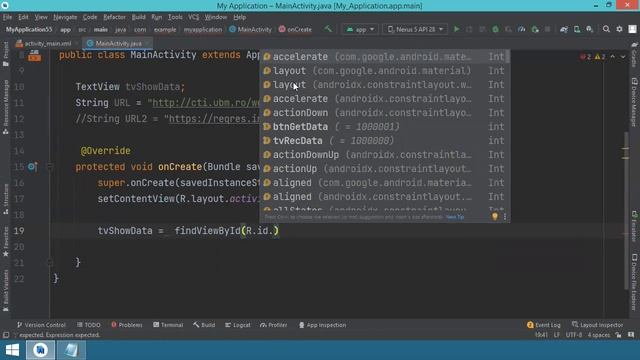Screen dimensions: 640x360
Task: Click MainActivity in breadcrumb bar
Action: click(250, 29)
